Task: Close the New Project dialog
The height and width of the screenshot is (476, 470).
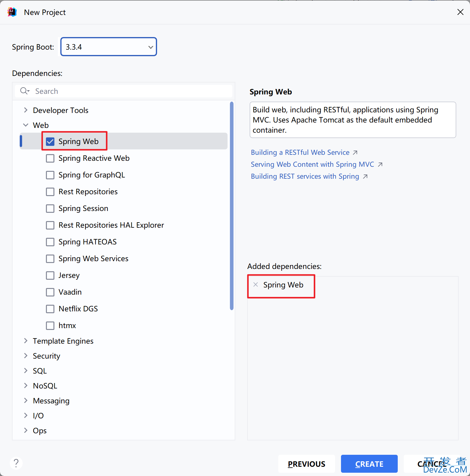Action: 460,12
